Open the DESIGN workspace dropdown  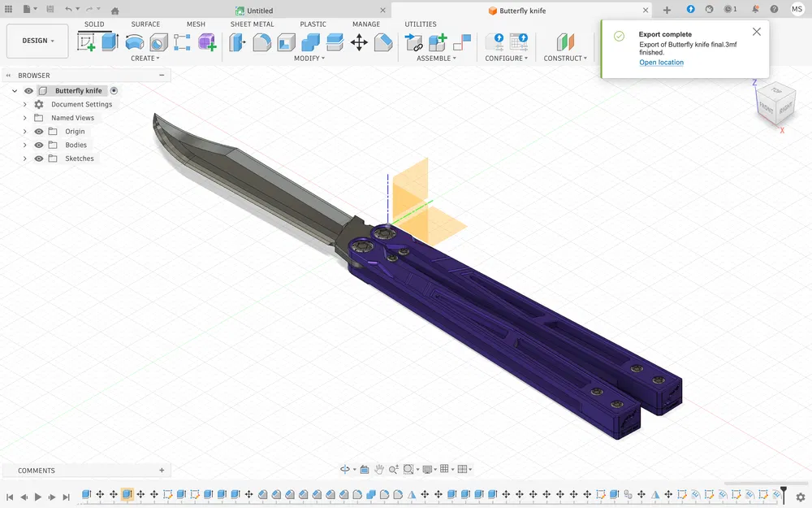[36, 40]
